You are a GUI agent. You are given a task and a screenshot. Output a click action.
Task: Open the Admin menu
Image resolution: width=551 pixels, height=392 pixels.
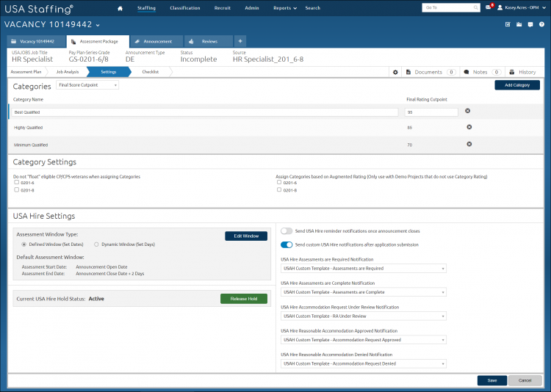pos(251,8)
